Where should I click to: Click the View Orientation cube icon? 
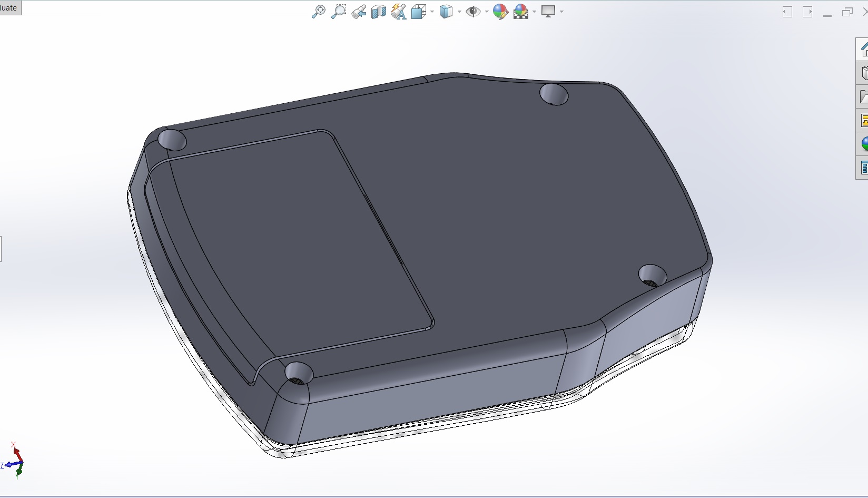(x=419, y=12)
